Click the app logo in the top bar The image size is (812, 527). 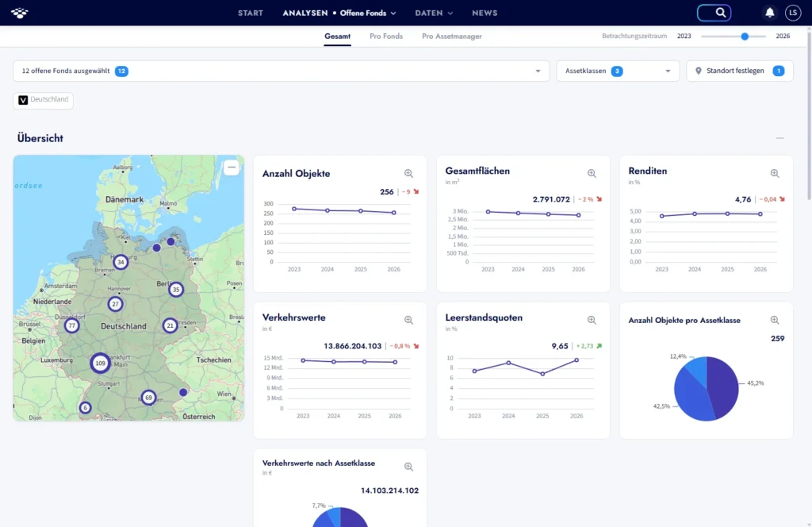click(x=20, y=13)
